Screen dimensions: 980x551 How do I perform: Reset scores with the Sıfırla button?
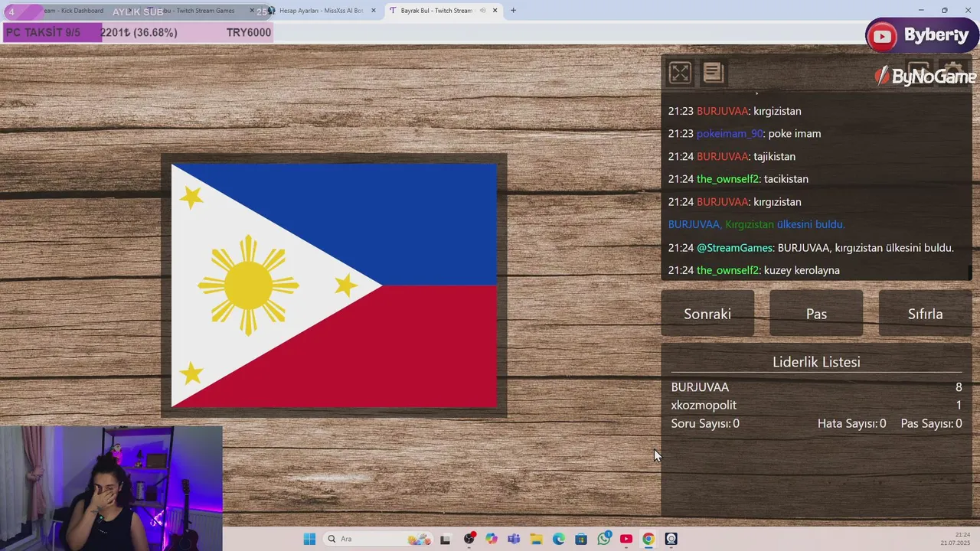point(925,314)
